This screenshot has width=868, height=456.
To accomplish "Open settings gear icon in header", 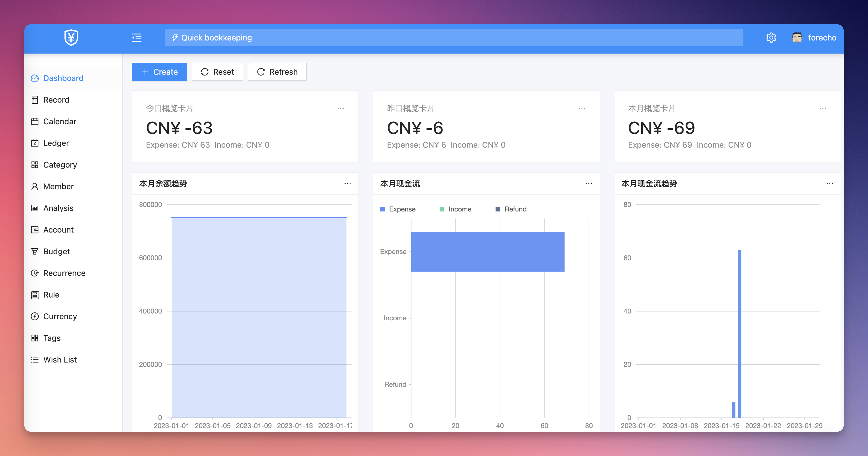I will click(x=771, y=37).
